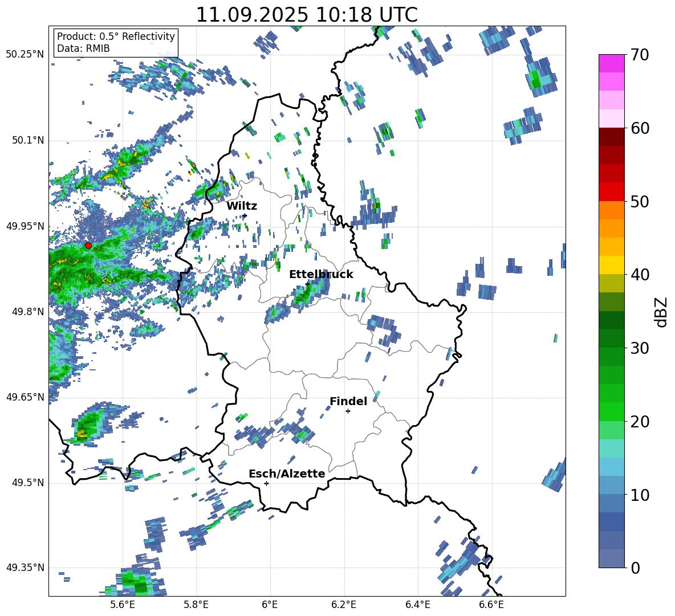The image size is (675, 616).
Task: Click the 49.5°N latitude label
Action: click(27, 483)
